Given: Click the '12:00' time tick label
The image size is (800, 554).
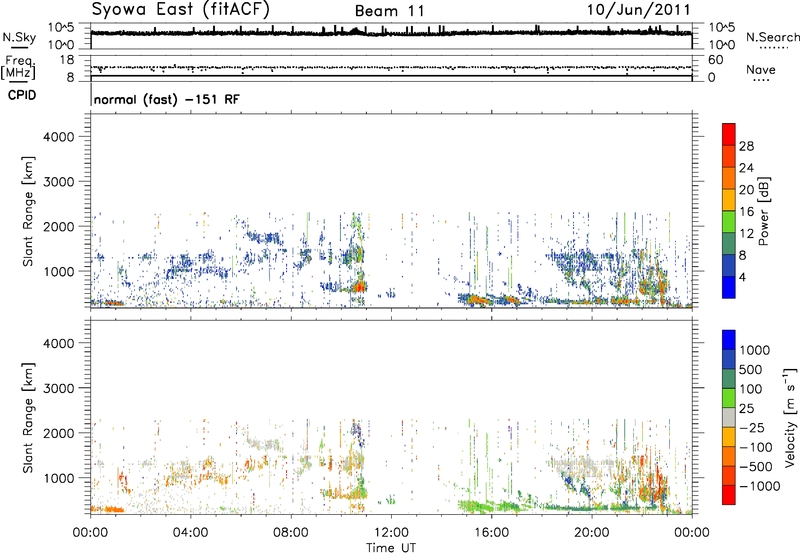Looking at the screenshot, I should point(391,533).
